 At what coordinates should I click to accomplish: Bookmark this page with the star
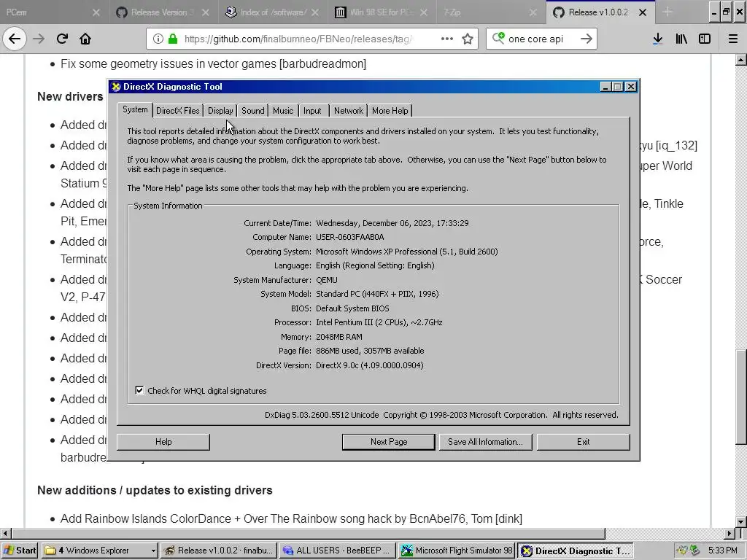[468, 39]
